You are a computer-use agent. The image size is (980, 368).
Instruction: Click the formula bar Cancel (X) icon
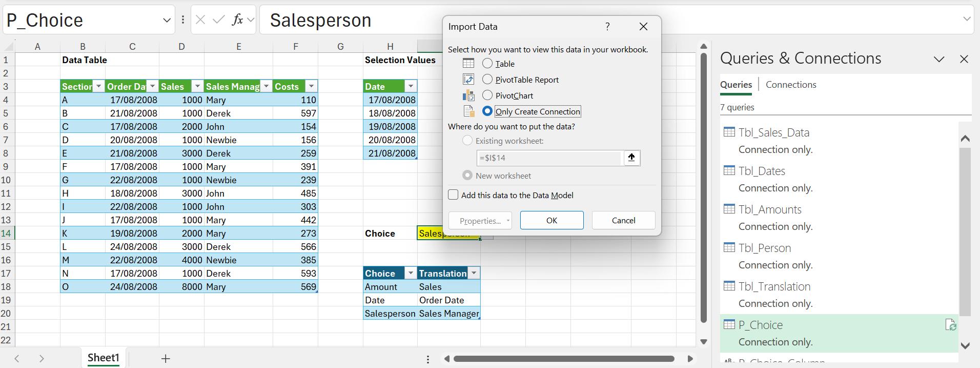point(200,20)
